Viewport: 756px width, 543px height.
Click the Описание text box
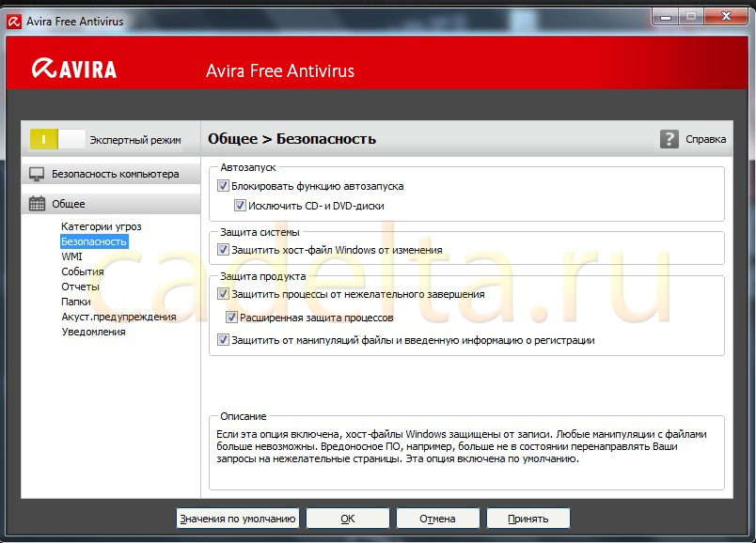click(x=466, y=453)
